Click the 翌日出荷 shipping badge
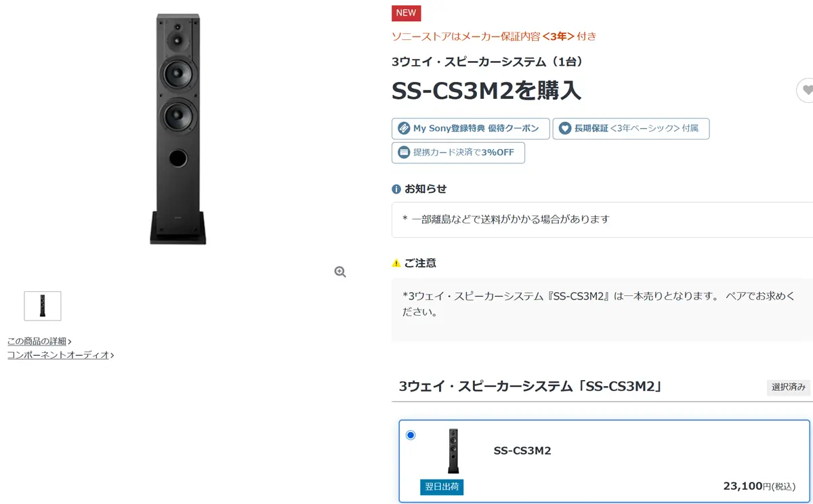This screenshot has height=504, width=813. coord(442,487)
